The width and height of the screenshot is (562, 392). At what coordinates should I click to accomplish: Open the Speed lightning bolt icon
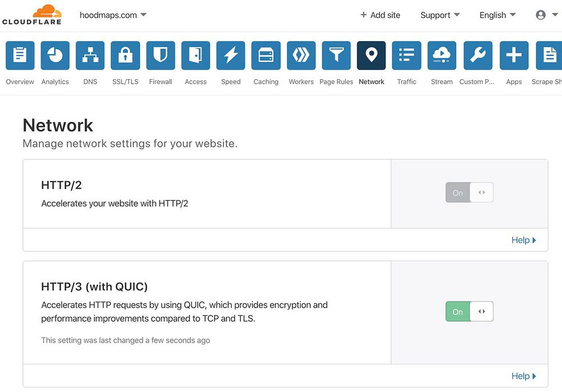pyautogui.click(x=231, y=55)
